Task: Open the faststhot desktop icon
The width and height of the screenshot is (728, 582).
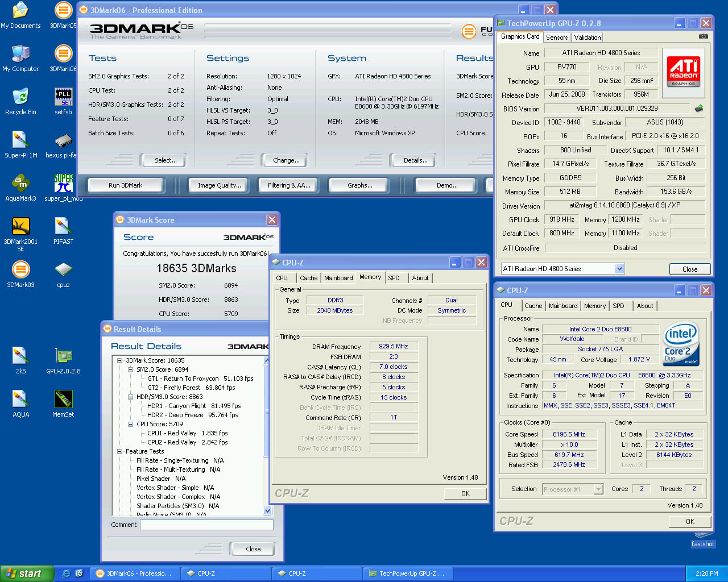Action: [703, 540]
